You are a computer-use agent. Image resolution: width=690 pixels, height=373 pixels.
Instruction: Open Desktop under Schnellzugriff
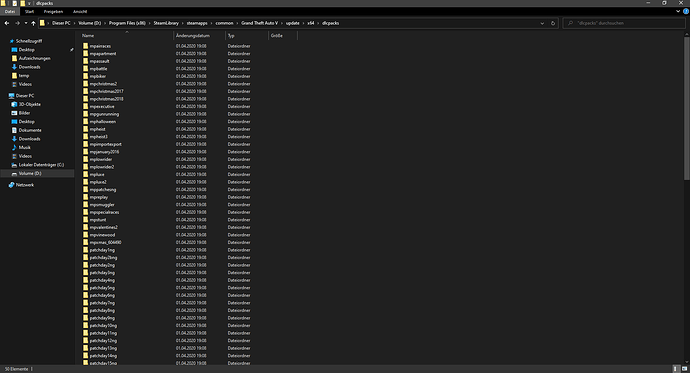pyautogui.click(x=26, y=50)
